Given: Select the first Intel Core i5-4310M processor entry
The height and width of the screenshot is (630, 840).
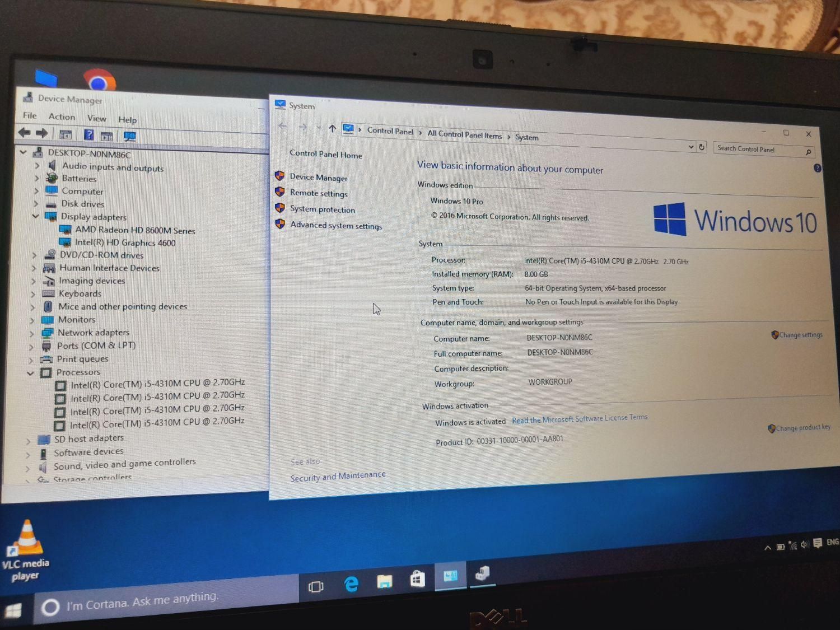Looking at the screenshot, I should pos(157,384).
